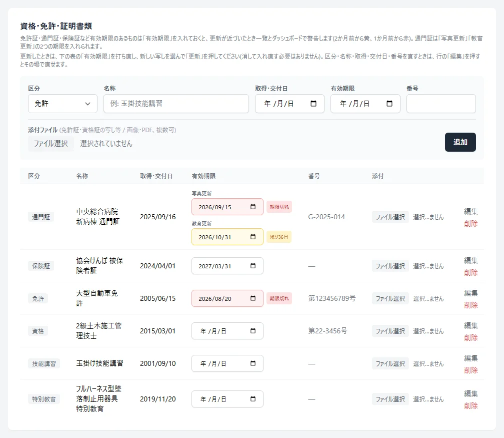Delete the 協会けんぽ 被保険者証 row
Viewport: 504px width, 438px height.
(x=471, y=273)
